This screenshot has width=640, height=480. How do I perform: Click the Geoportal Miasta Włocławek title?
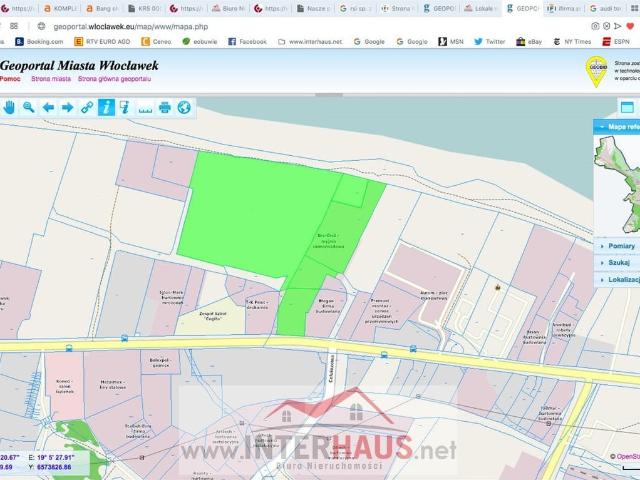(79, 65)
